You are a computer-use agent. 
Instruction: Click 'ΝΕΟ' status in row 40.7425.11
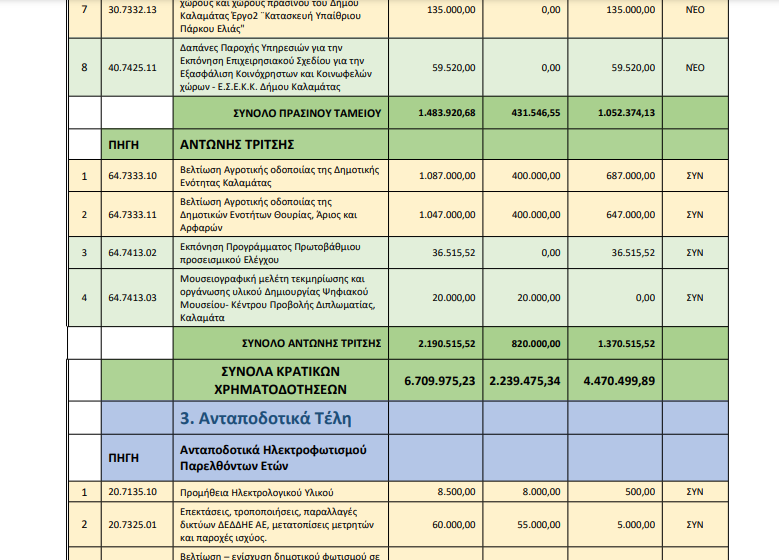695,68
